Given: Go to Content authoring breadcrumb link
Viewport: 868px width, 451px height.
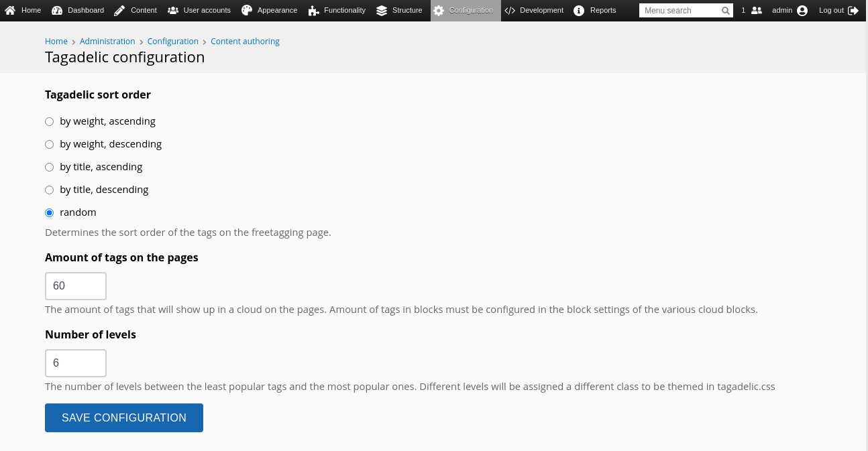Looking at the screenshot, I should point(245,42).
